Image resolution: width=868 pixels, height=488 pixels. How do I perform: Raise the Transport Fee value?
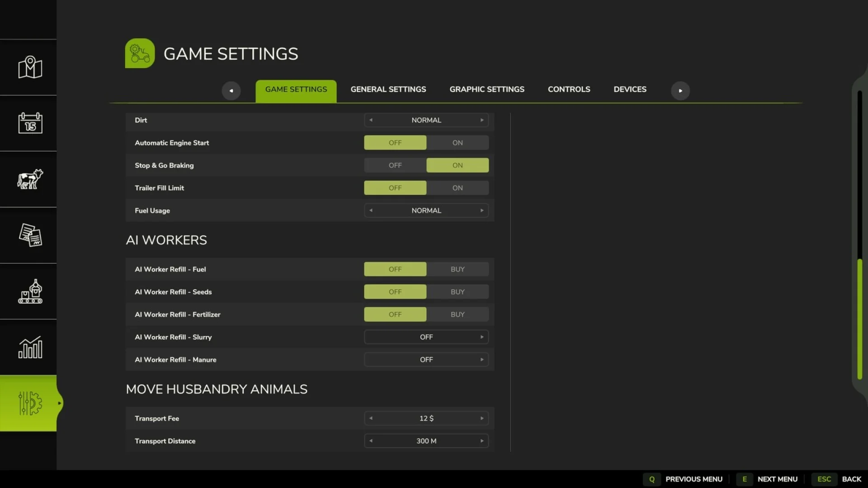(481, 418)
